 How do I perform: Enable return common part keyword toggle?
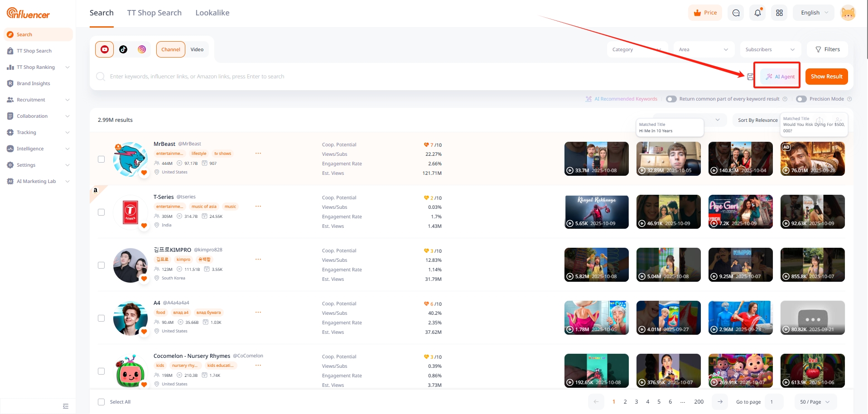coord(671,99)
